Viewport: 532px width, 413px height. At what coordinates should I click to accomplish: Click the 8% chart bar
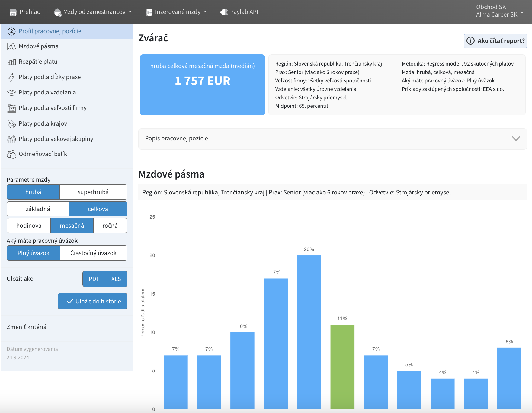[x=509, y=378]
